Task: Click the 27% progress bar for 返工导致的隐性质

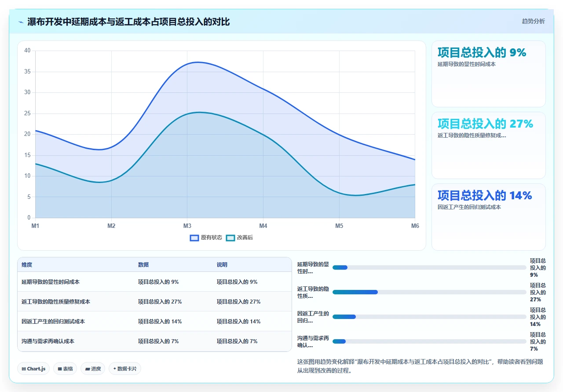Action: tap(429, 292)
